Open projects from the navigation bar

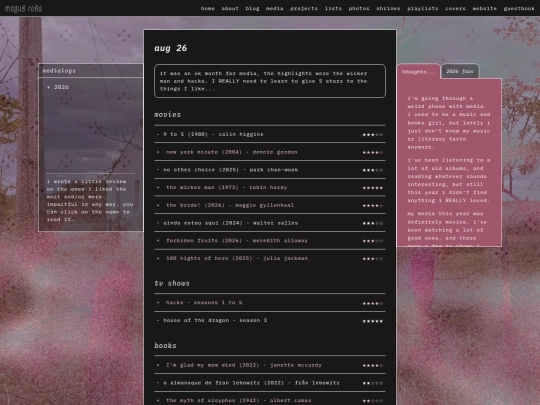(304, 8)
